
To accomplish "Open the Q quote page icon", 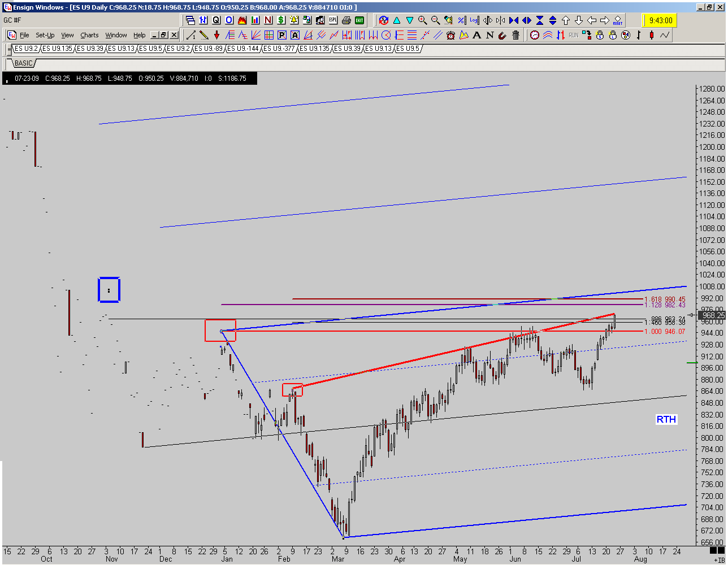I will point(216,20).
